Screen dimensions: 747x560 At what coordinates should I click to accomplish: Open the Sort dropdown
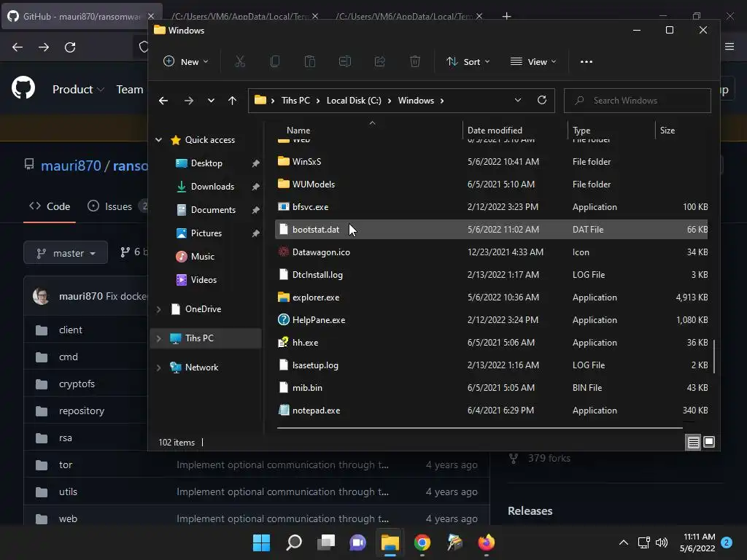(x=468, y=61)
